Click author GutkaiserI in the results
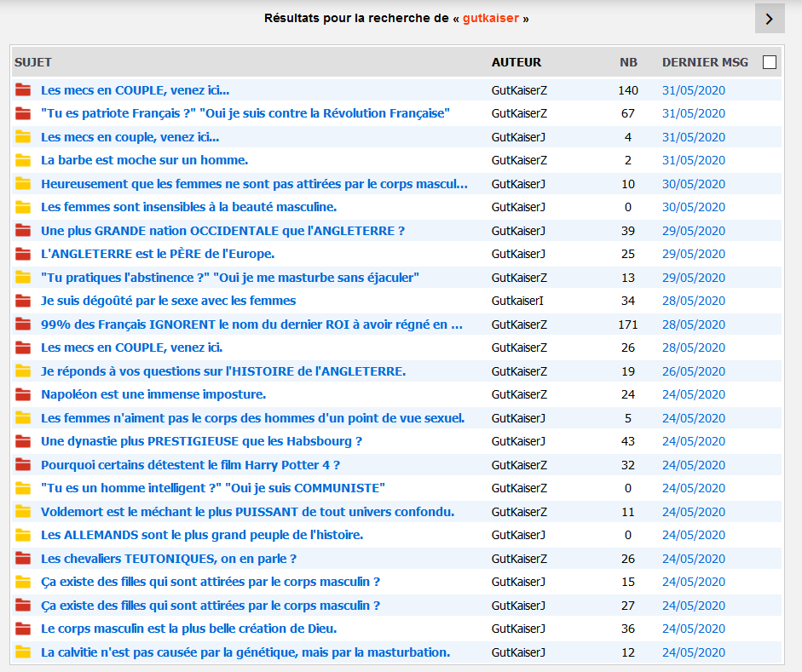This screenshot has height=672, width=802. (517, 301)
